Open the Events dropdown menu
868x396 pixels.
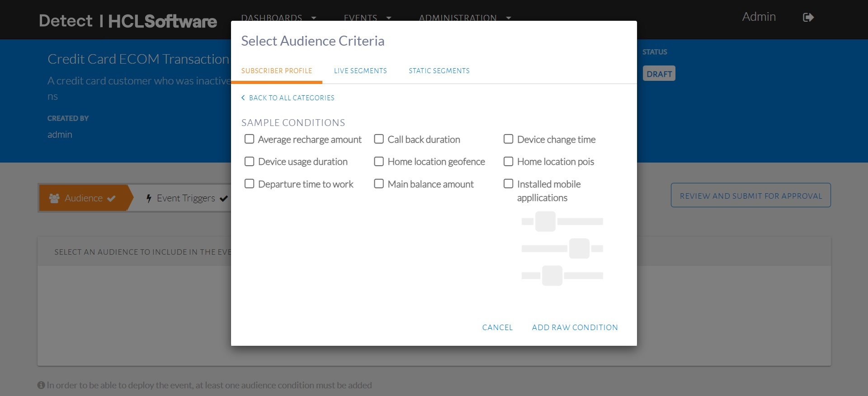pyautogui.click(x=367, y=18)
